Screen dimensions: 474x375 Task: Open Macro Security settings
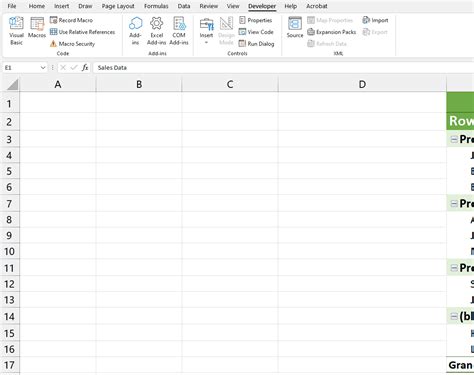[72, 44]
